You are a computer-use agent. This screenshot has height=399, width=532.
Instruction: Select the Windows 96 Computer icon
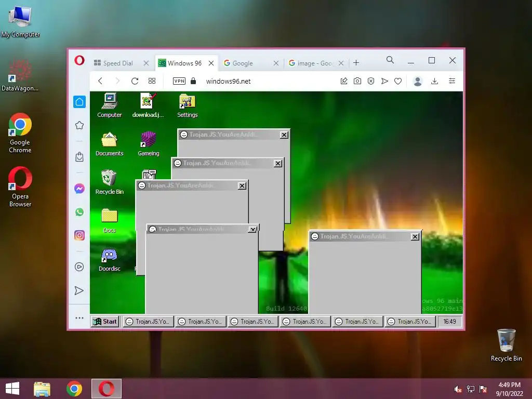(x=109, y=105)
